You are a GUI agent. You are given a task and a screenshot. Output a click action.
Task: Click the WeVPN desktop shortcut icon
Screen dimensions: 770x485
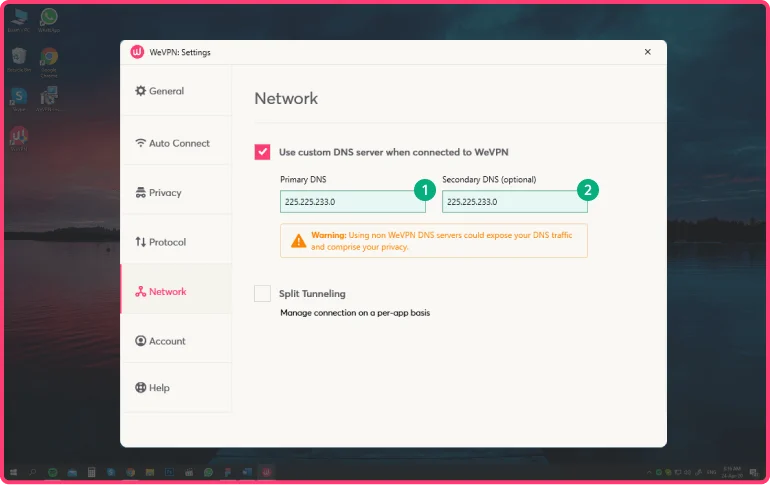pos(18,135)
